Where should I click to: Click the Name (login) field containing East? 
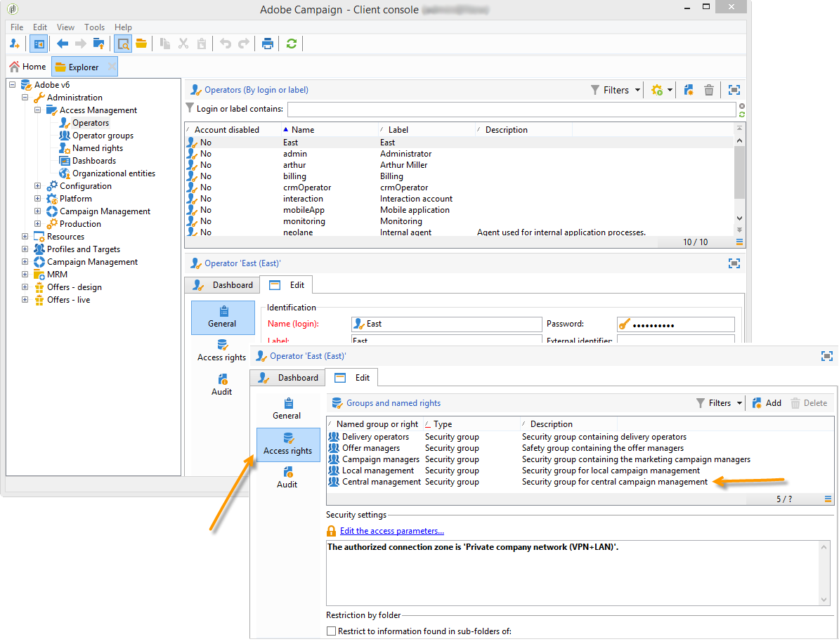coord(447,324)
